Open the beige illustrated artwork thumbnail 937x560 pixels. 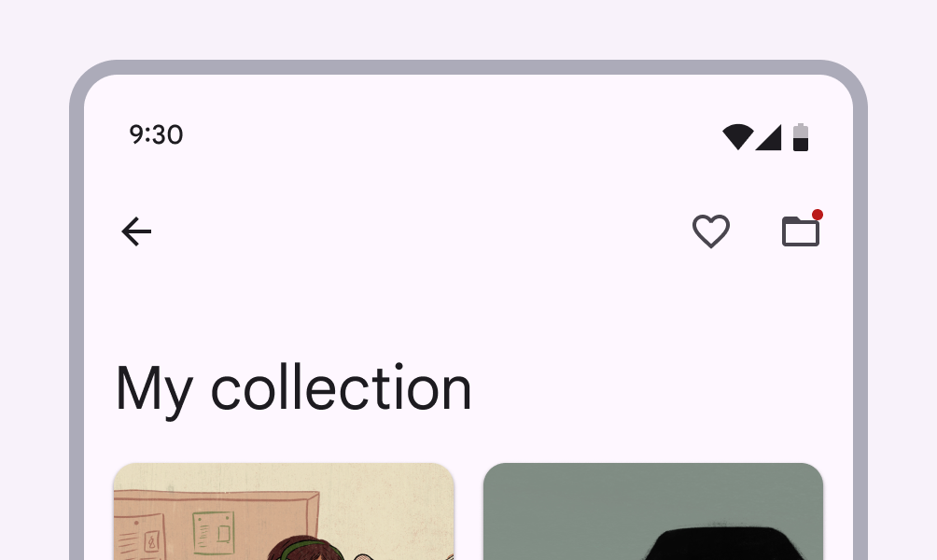pyautogui.click(x=284, y=511)
